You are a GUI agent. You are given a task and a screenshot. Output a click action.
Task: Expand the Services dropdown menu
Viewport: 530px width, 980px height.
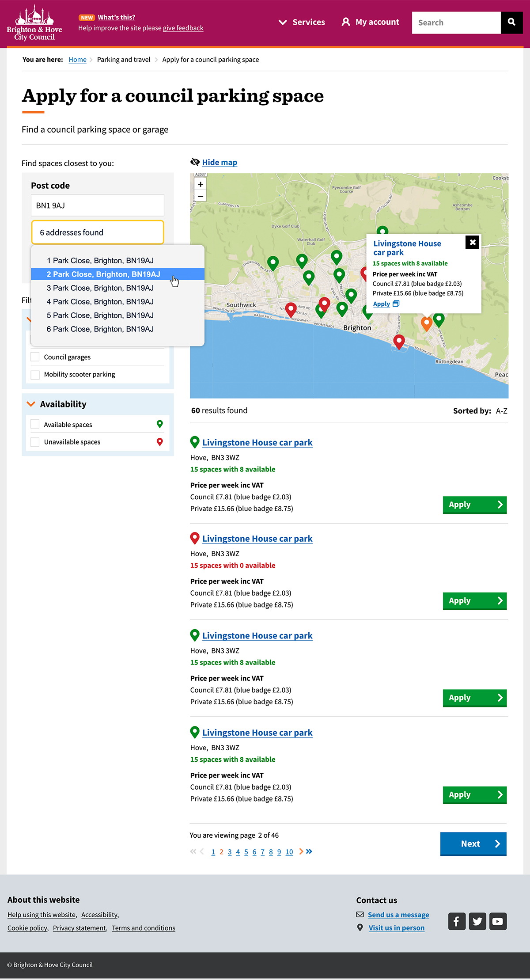tap(302, 22)
